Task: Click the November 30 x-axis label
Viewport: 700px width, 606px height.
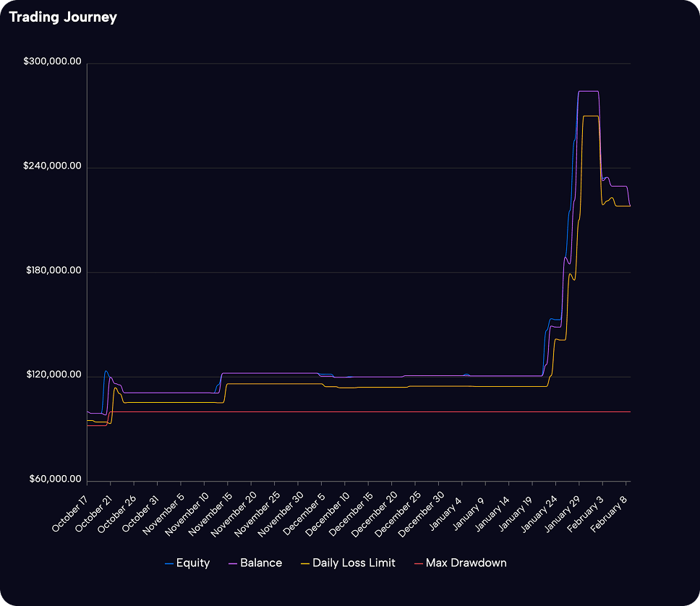Action: (x=281, y=514)
